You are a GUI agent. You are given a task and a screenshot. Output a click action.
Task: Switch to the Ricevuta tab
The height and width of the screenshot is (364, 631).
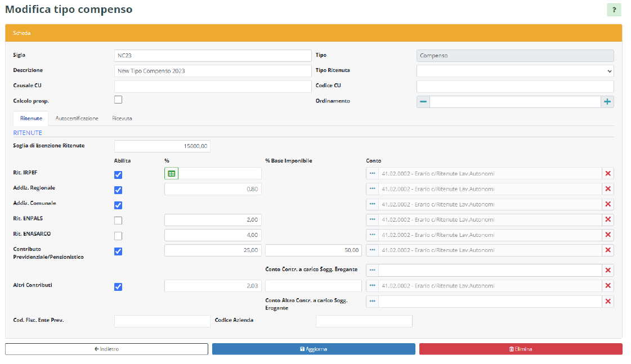coord(122,119)
